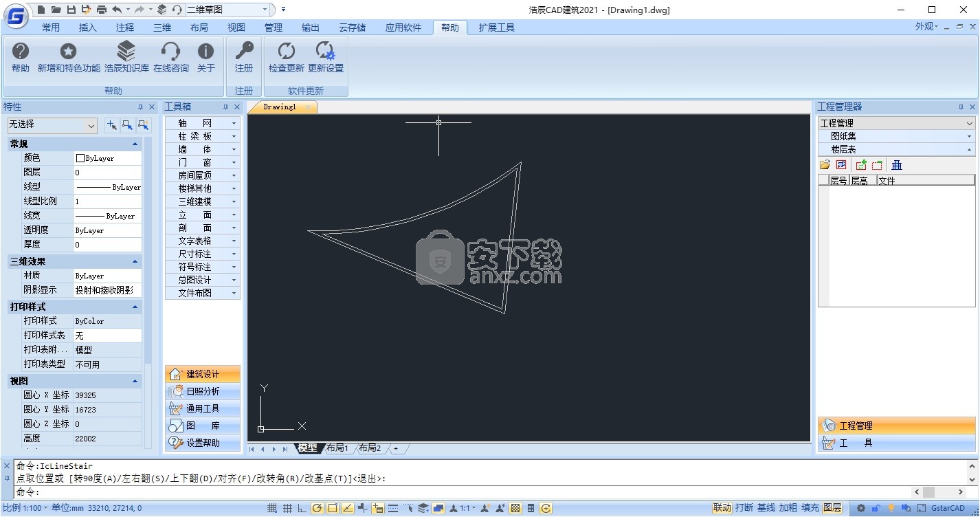Image resolution: width=980 pixels, height=517 pixels.
Task: Open the 通用工具 toolbox panel
Action: (203, 408)
